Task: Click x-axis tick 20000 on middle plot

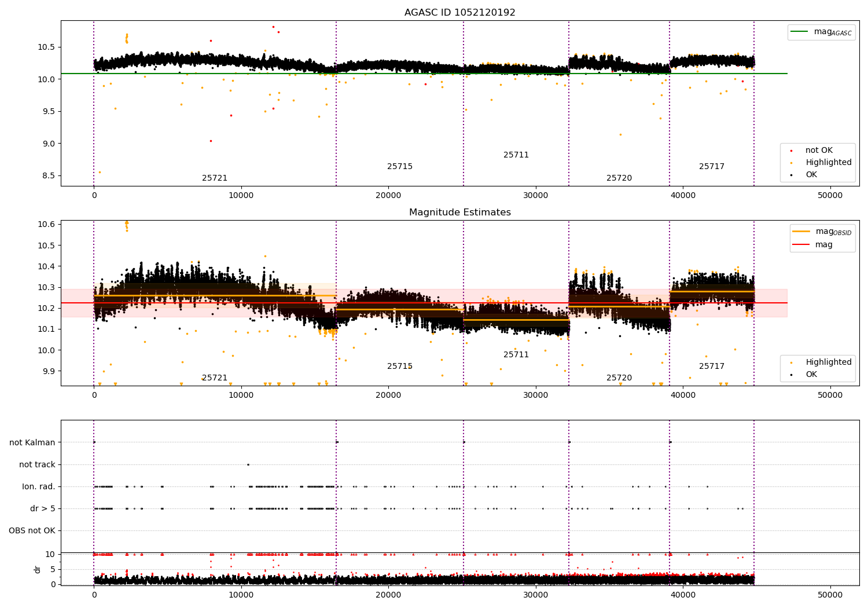Action: (388, 395)
